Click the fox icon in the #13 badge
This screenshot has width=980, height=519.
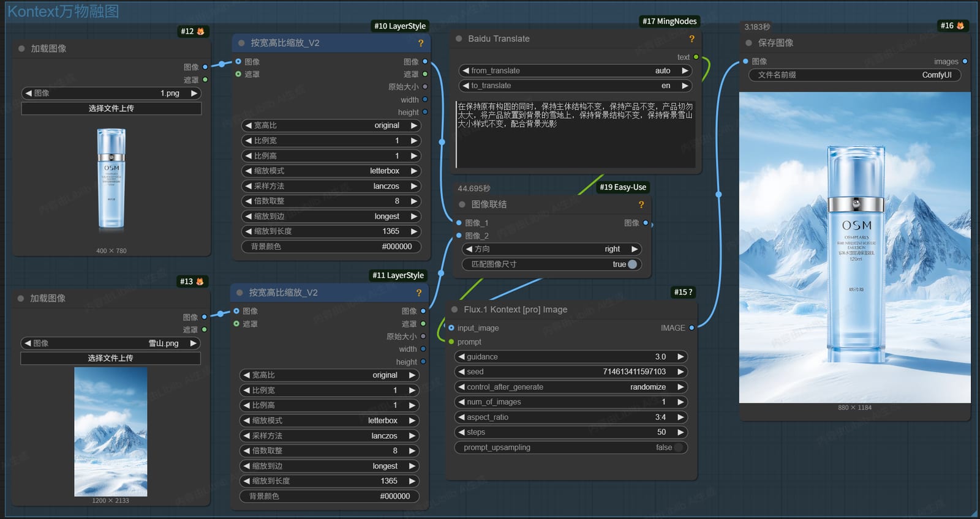tap(200, 282)
